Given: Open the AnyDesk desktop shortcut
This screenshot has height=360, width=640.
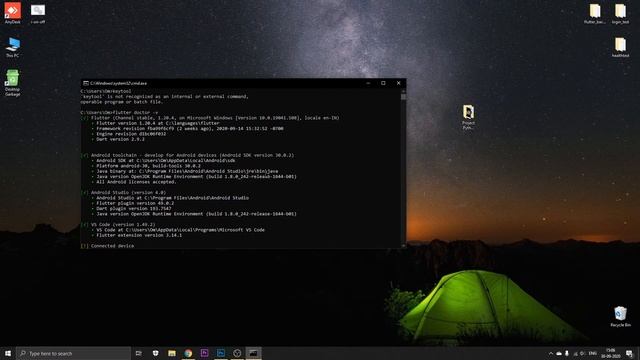Looking at the screenshot, I should click(13, 13).
